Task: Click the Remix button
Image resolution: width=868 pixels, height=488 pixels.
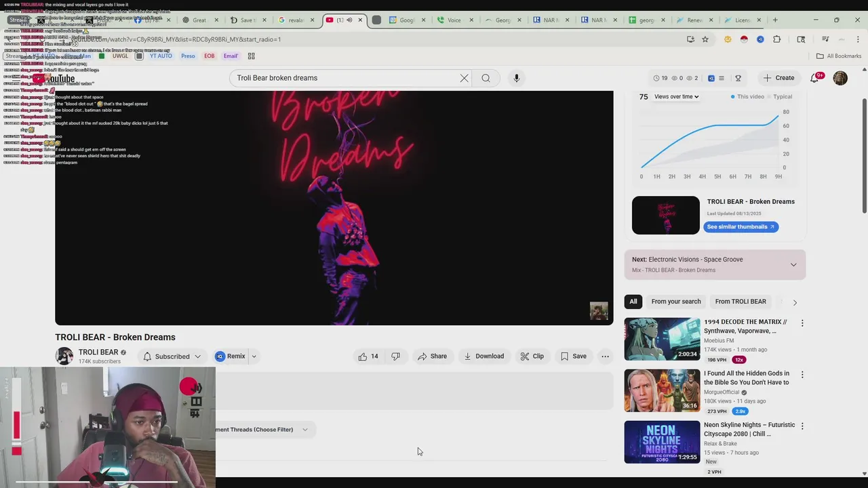Action: (x=230, y=357)
